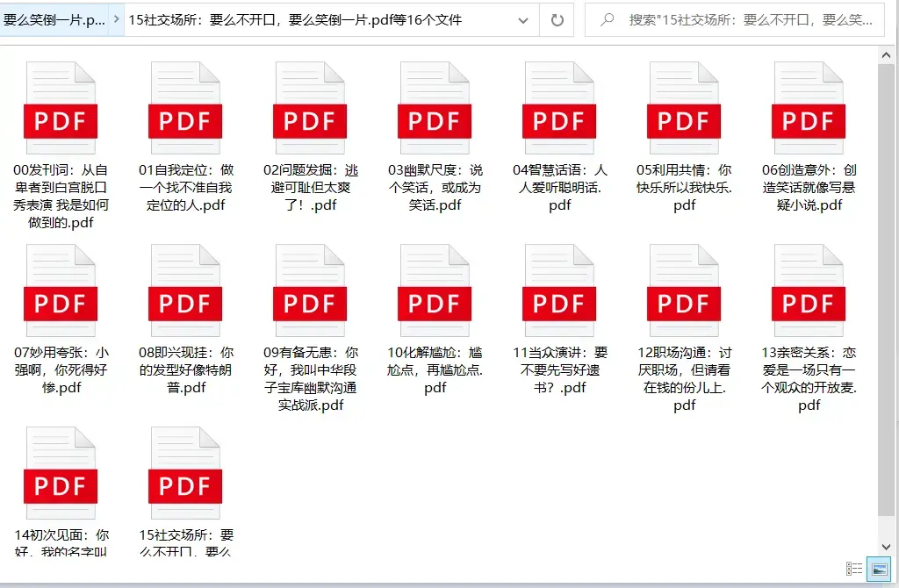899x588 pixels.
Task: Open the 10化解尴尬 PDF file icon
Action: 434,290
